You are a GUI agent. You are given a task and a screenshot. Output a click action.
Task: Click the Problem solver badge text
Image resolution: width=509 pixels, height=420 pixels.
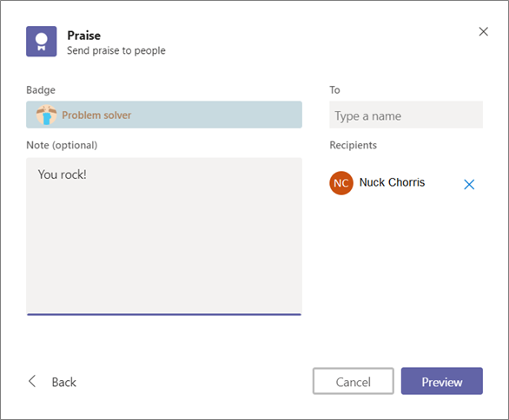(96, 115)
